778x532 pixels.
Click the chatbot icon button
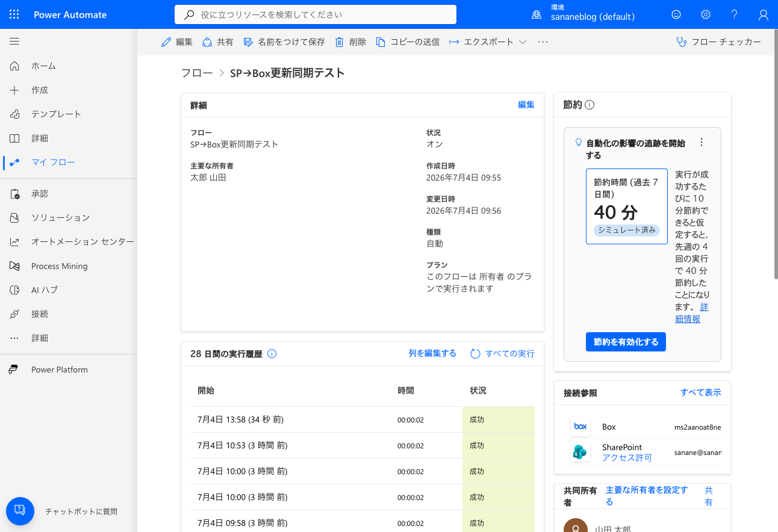[20, 511]
